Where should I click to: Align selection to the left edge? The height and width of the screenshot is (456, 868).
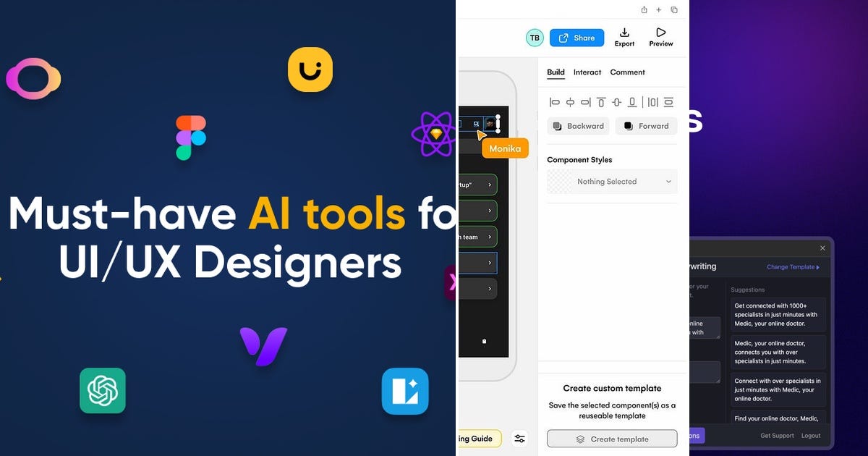(x=555, y=102)
